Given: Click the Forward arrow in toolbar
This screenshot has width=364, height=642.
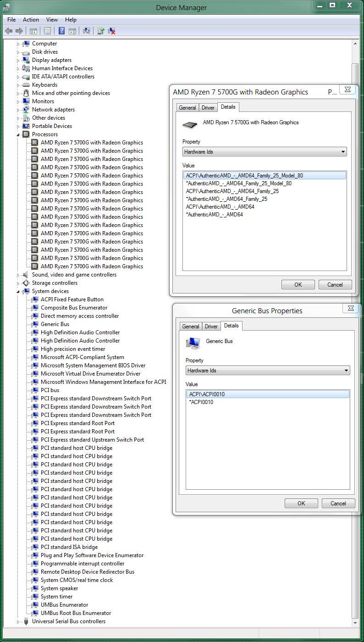Looking at the screenshot, I should 19,31.
